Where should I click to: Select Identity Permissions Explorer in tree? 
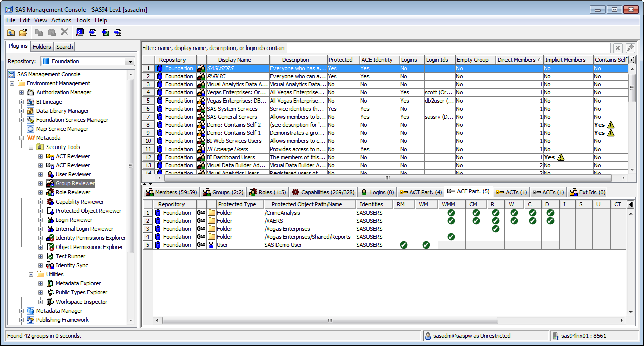point(90,238)
